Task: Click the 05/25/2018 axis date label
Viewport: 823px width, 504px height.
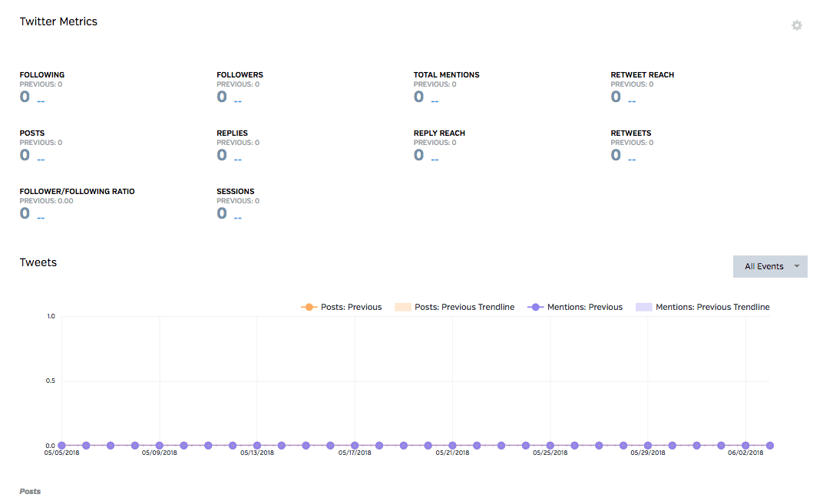Action: 550,453
